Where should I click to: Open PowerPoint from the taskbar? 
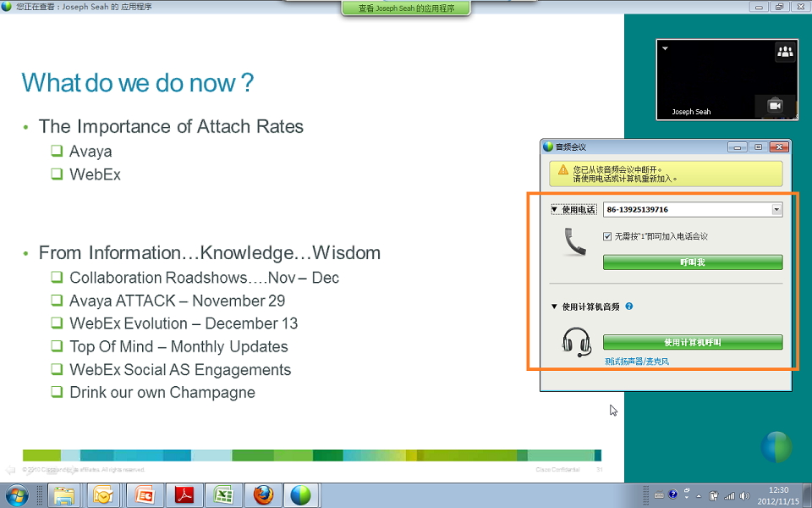[x=145, y=494]
